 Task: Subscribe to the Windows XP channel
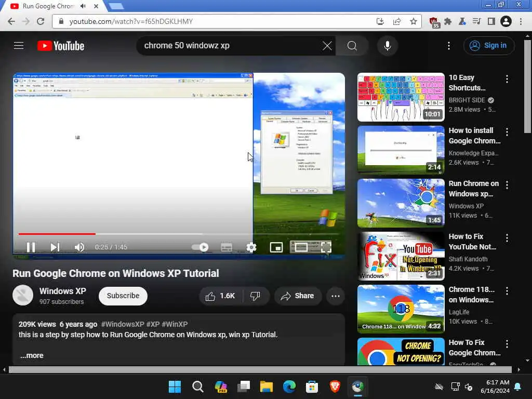123,296
